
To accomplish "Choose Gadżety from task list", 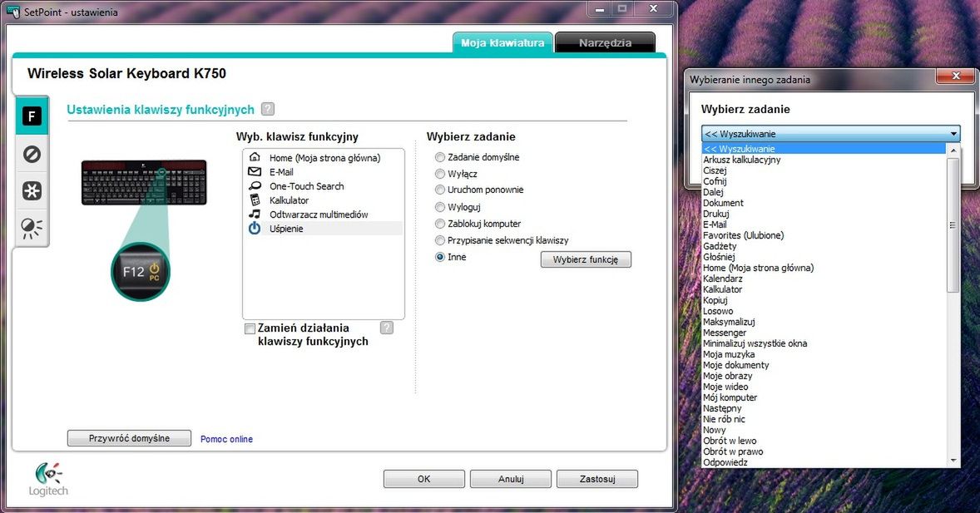I will coord(823,246).
